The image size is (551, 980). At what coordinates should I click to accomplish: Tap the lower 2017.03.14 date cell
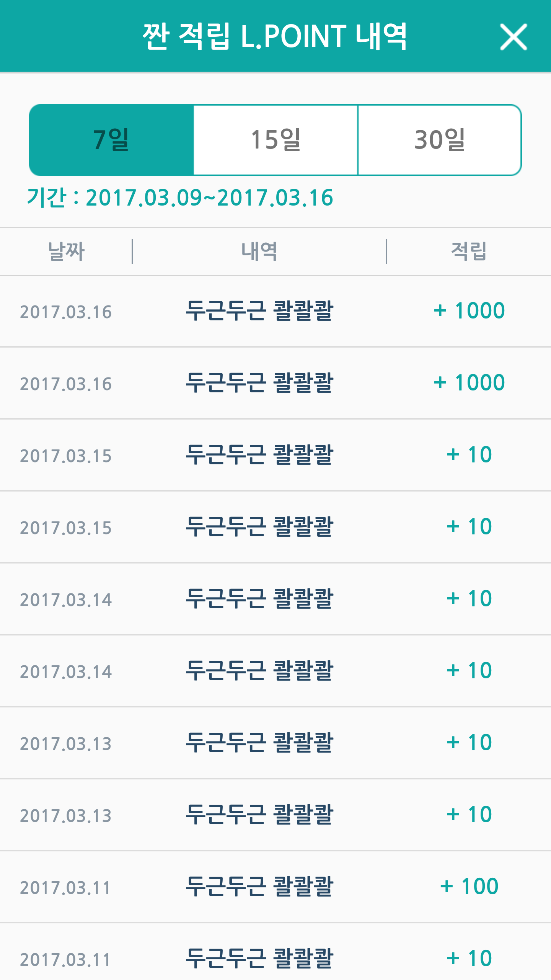pyautogui.click(x=66, y=672)
